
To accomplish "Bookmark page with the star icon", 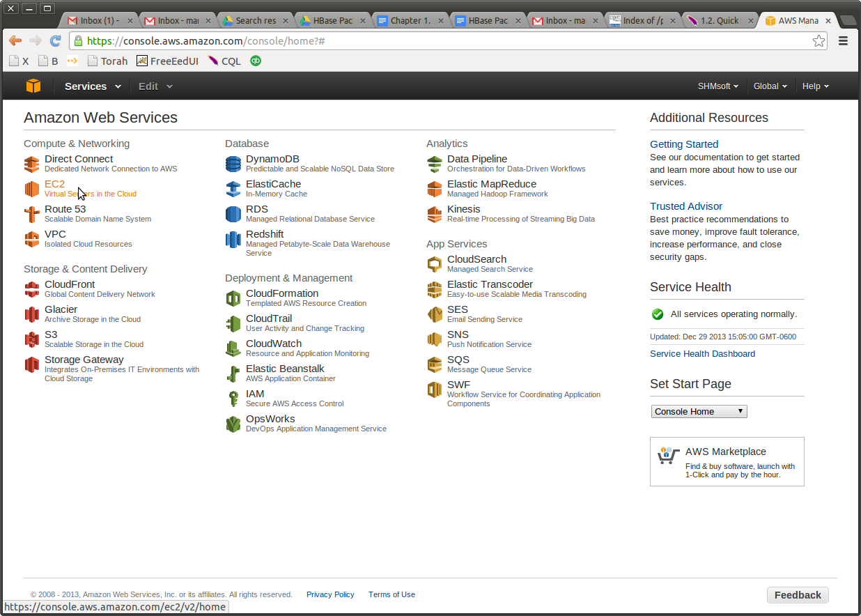I will (819, 41).
